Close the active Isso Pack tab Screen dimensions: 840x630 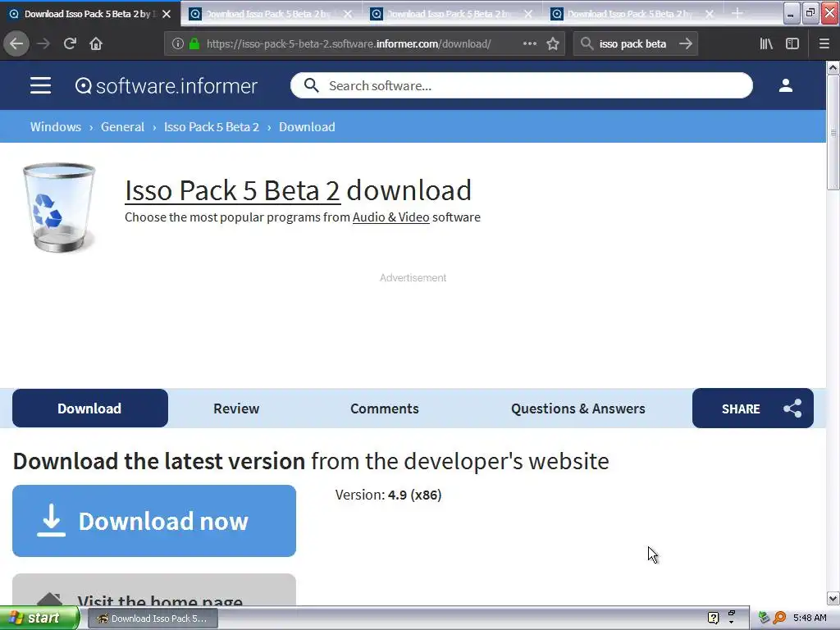(x=167, y=14)
